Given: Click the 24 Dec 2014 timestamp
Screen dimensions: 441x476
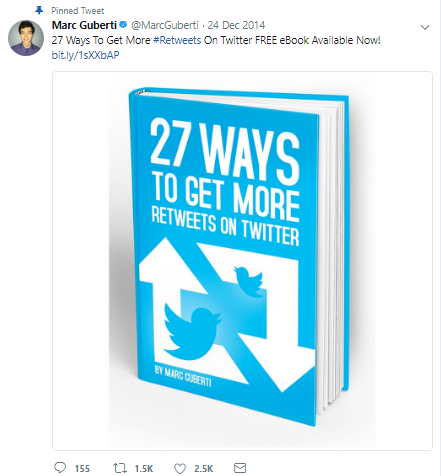Looking at the screenshot, I should (236, 25).
